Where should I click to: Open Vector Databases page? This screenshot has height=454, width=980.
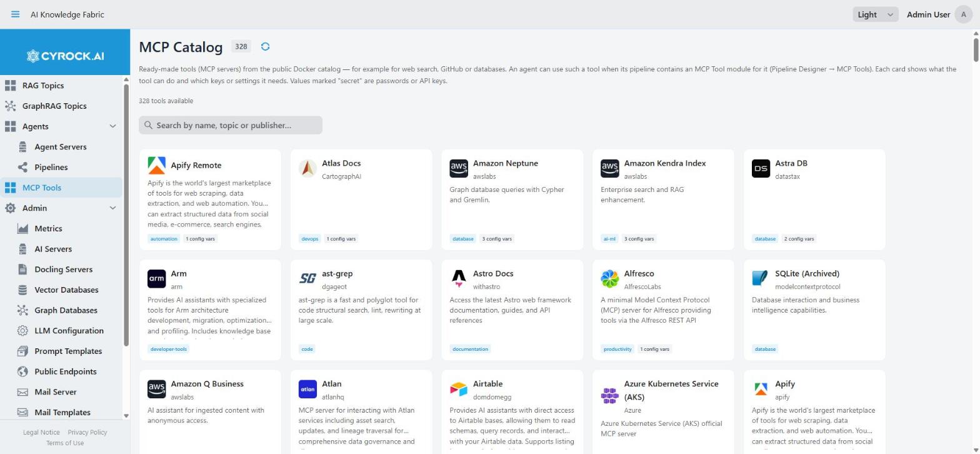pyautogui.click(x=61, y=290)
